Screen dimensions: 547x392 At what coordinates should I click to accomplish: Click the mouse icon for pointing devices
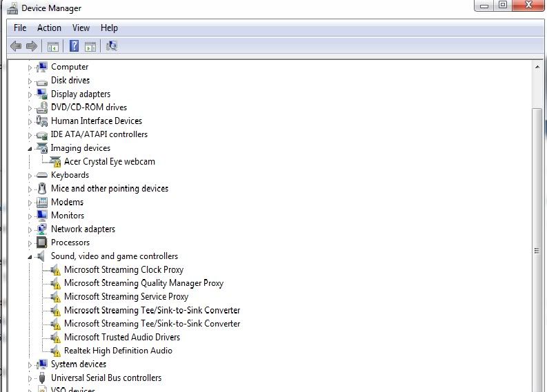(x=42, y=189)
